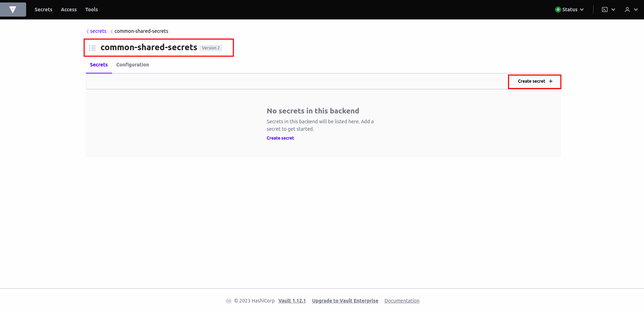Screen dimensions: 644x312
Task: Click Upgrade to Vault Enterprise
Action: coord(345,301)
